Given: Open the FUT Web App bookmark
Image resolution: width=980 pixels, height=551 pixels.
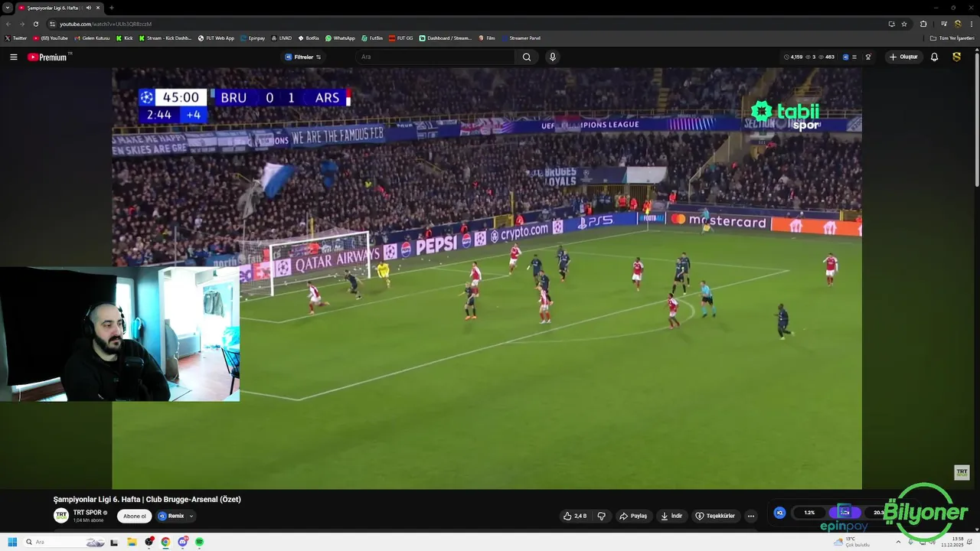Looking at the screenshot, I should (216, 37).
